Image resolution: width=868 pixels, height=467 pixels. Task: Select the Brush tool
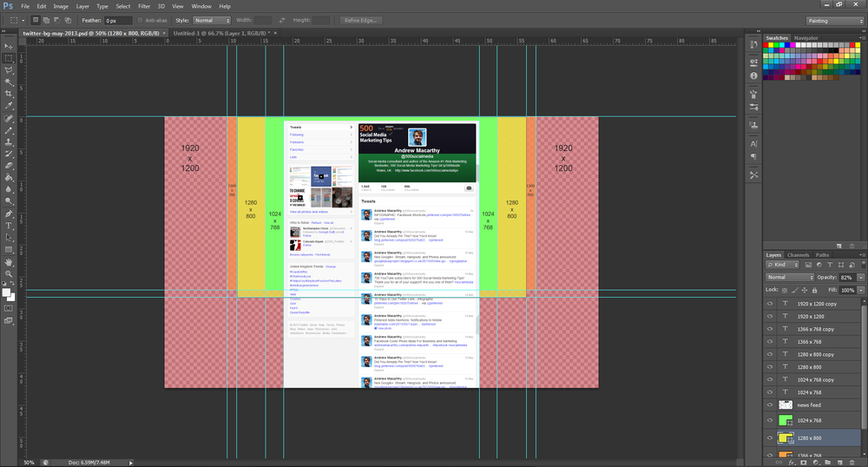[9, 130]
